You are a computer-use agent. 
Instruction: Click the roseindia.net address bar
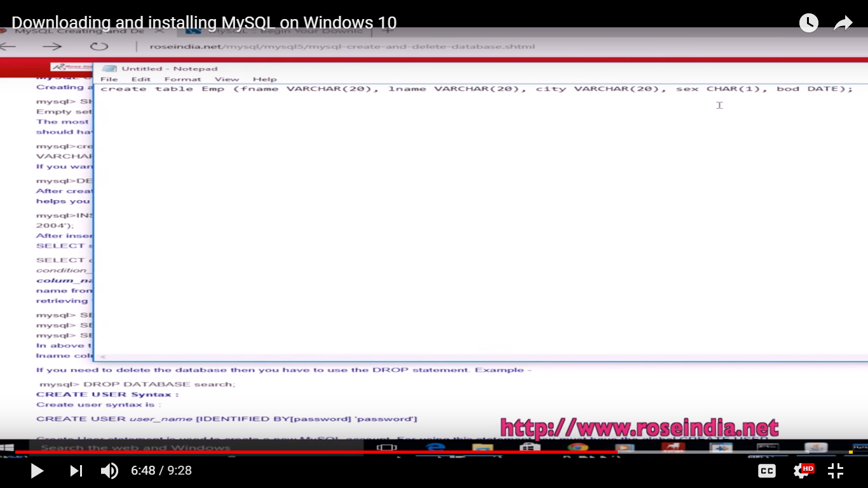342,46
